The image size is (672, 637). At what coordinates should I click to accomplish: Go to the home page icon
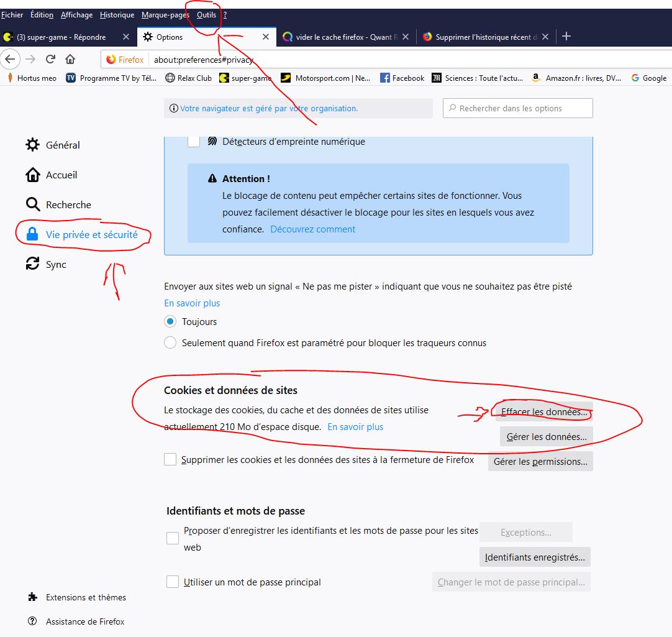pos(70,60)
